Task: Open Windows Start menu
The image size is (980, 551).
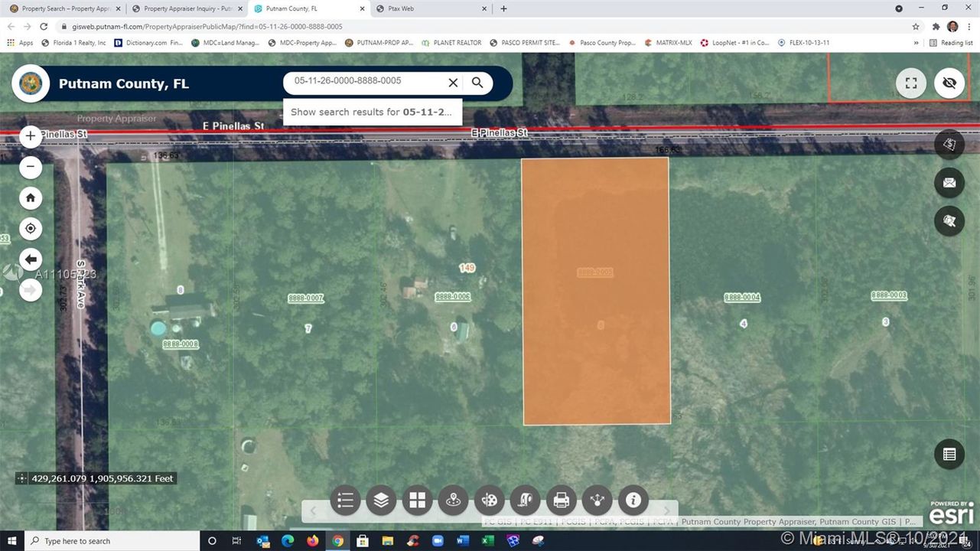Action: click(12, 541)
